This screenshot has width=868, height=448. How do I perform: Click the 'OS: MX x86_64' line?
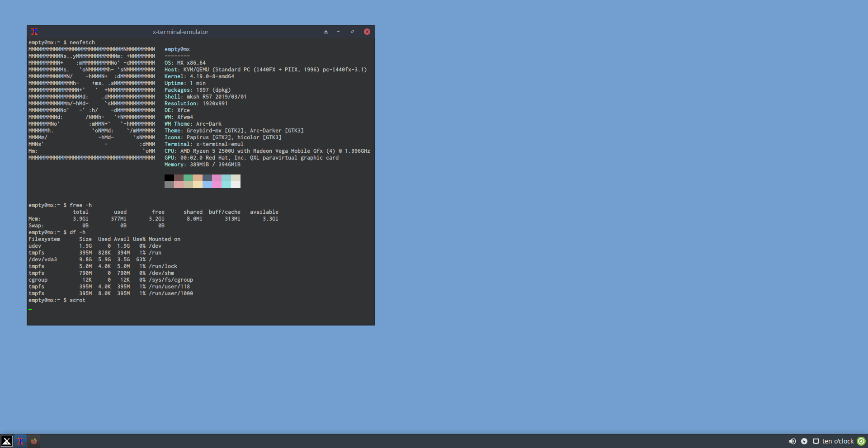coord(185,63)
